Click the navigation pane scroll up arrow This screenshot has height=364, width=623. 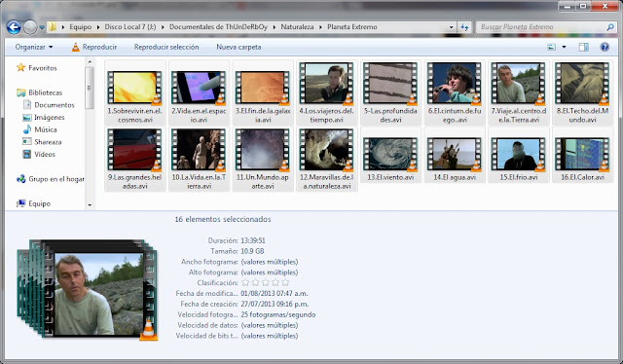pos(90,61)
